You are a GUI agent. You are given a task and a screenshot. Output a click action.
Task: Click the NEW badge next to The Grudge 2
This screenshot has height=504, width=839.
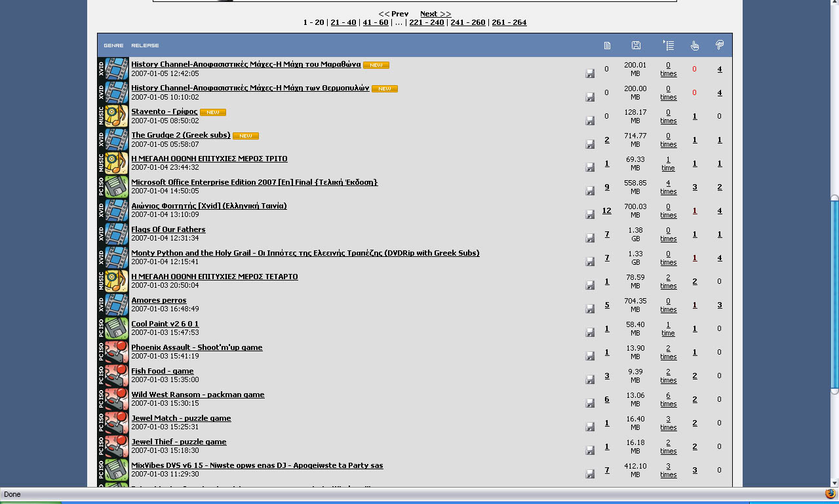click(246, 136)
